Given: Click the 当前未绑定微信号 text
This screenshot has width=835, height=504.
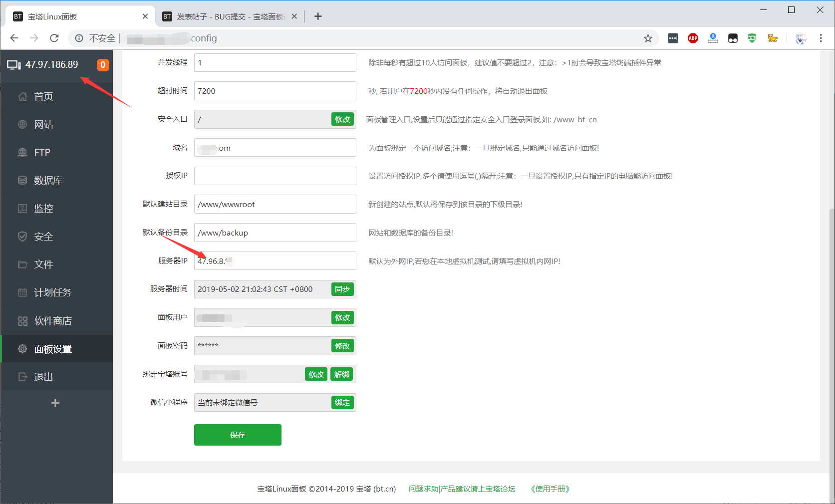Looking at the screenshot, I should pyautogui.click(x=228, y=403).
